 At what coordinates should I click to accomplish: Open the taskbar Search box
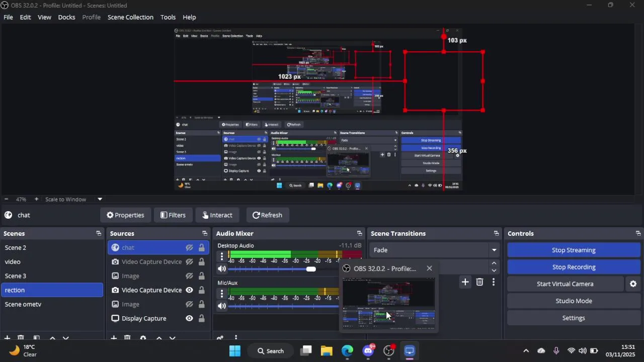coord(271,351)
